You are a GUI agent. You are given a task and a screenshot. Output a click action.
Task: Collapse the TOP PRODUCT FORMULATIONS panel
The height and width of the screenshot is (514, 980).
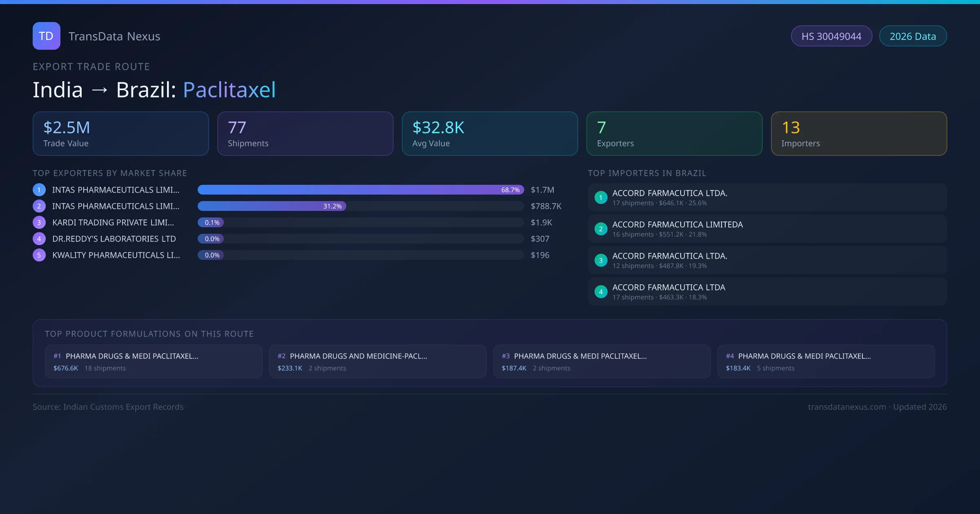pos(149,333)
